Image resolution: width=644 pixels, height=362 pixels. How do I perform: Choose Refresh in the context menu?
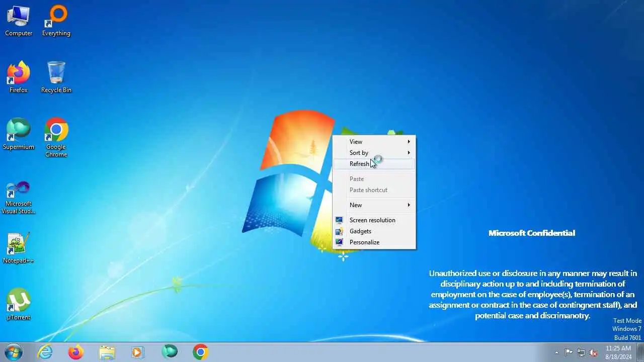(374, 164)
